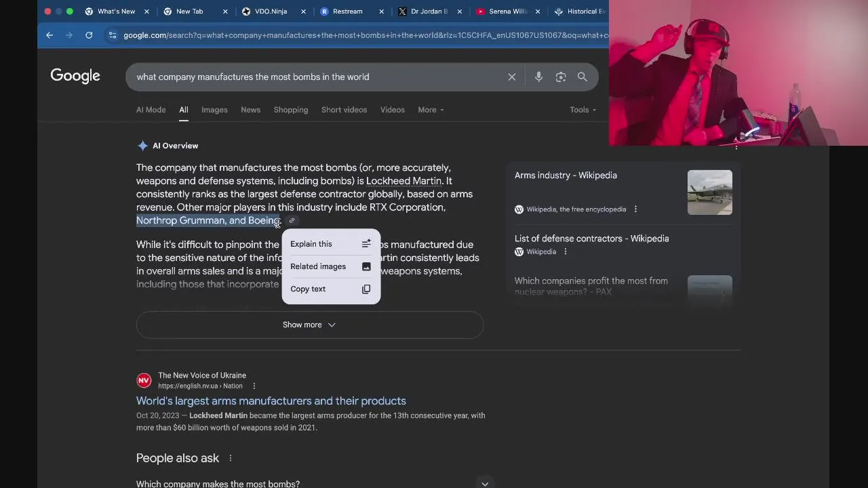Submit search with magnifying glass icon

pyautogui.click(x=583, y=77)
